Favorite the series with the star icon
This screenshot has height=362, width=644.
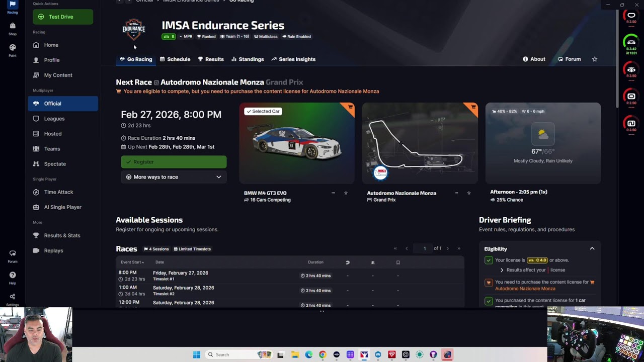click(x=595, y=59)
